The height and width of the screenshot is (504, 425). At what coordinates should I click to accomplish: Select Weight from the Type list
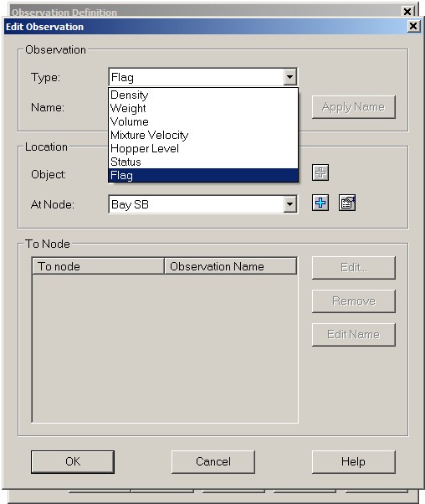click(203, 108)
